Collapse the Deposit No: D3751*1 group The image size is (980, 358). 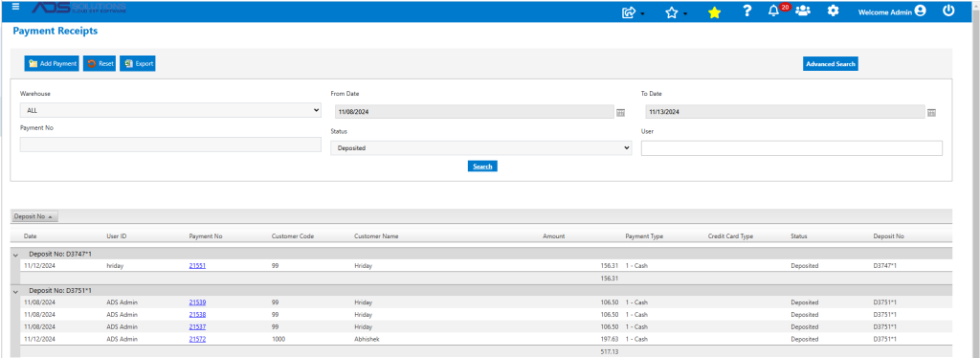tap(15, 291)
